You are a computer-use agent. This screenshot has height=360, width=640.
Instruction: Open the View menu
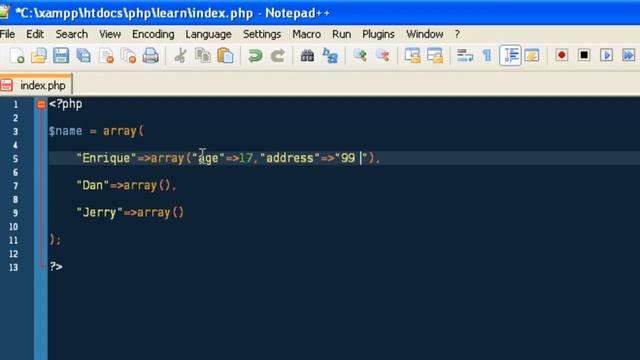(110, 34)
